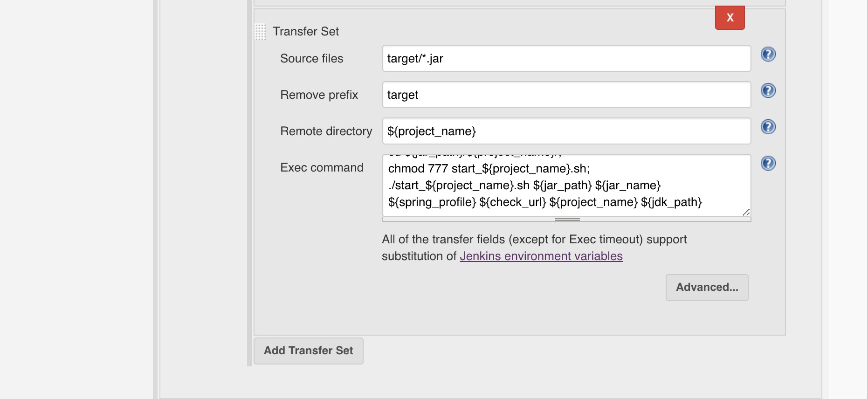Viewport: 868px width, 399px height.
Task: Click the Add Transfer Set button
Action: tap(309, 351)
